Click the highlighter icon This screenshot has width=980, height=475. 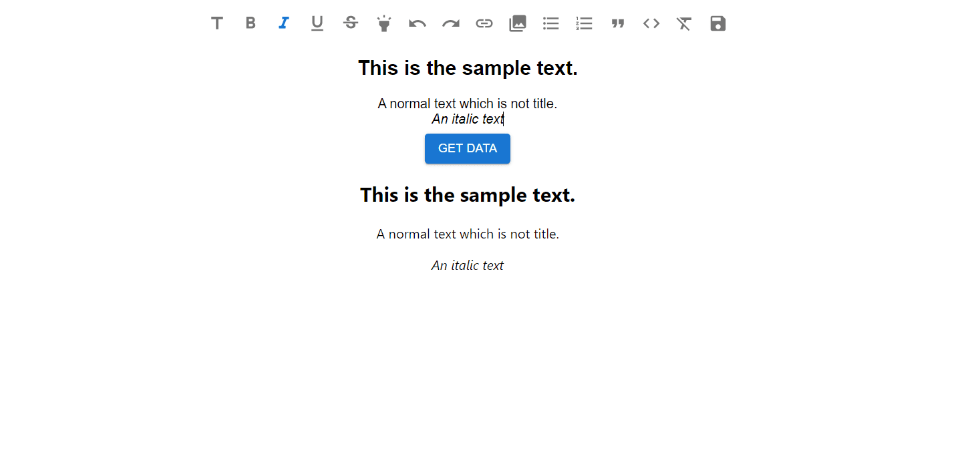pos(384,23)
